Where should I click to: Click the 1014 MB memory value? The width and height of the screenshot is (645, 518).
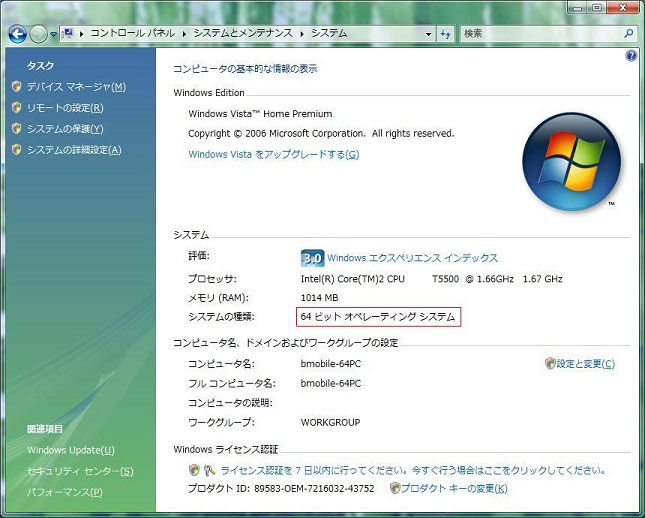coord(319,297)
